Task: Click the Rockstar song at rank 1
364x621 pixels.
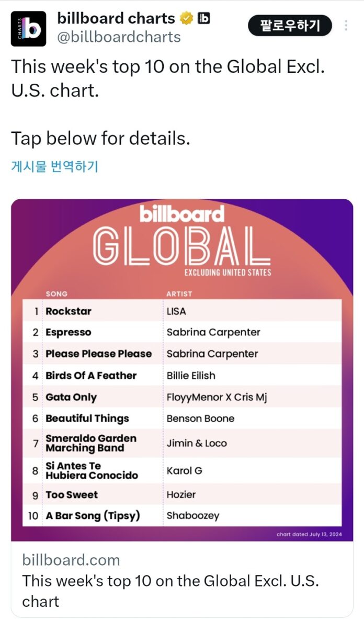Action: coord(69,311)
